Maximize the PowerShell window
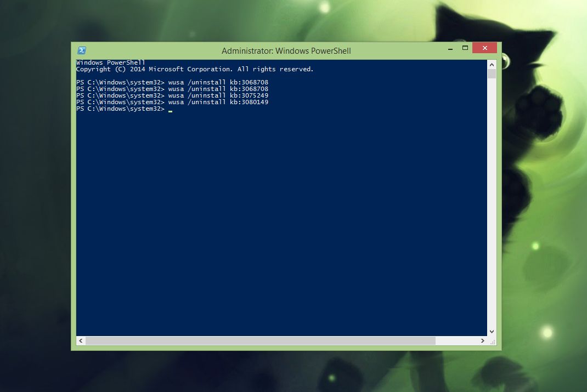Screen dimensions: 587x392 pos(465,48)
